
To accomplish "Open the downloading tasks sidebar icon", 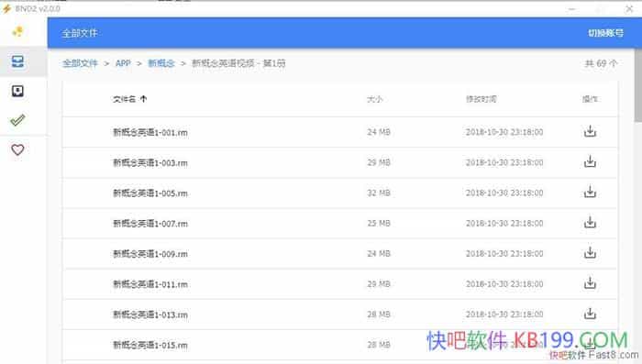I will coord(17,91).
